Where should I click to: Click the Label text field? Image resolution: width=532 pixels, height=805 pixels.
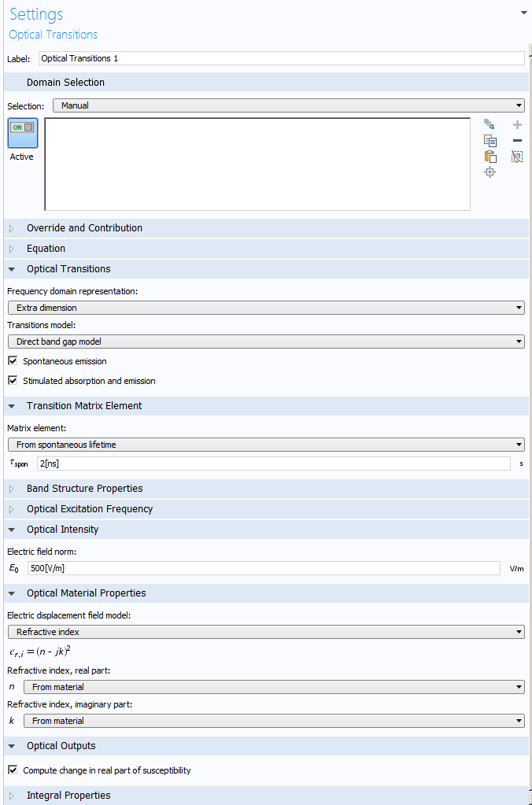pyautogui.click(x=281, y=58)
